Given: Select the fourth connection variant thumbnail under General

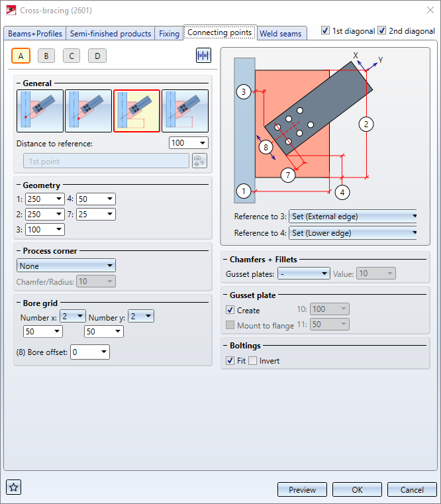Looking at the screenshot, I should coord(185,111).
